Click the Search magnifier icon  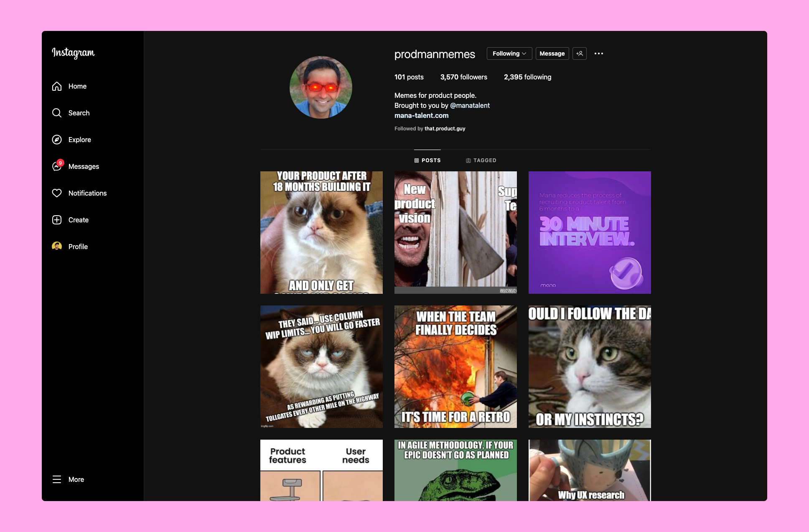pyautogui.click(x=57, y=113)
